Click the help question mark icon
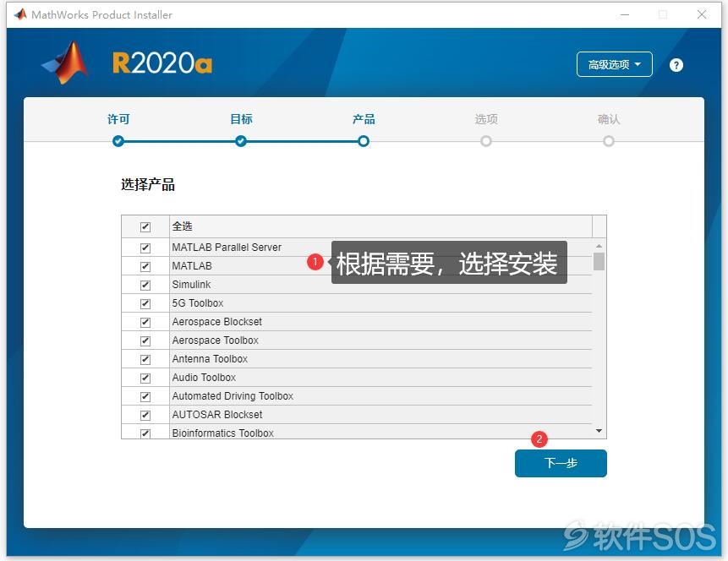This screenshot has height=561, width=728. tap(676, 65)
